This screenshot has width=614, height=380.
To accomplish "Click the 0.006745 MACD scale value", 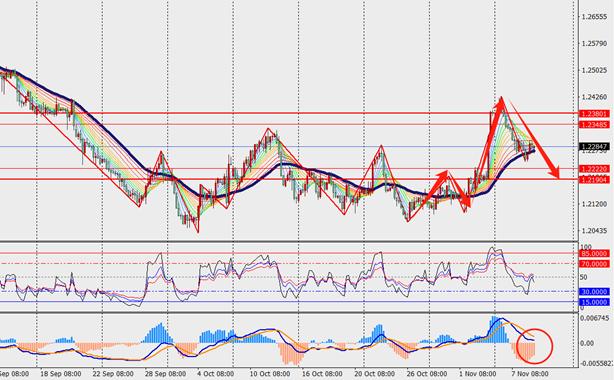I will (x=597, y=318).
